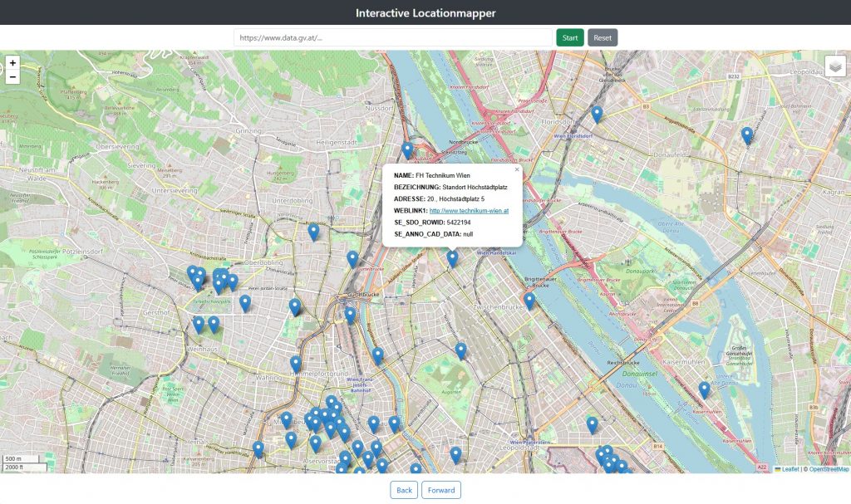The width and height of the screenshot is (851, 504).
Task: Click the marker near Währing
Action: point(295,363)
